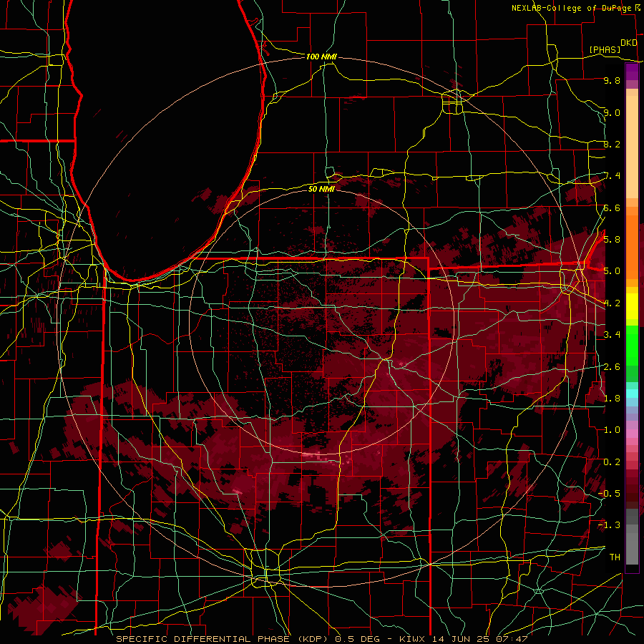The image size is (644, 644).
Task: Select the 50 NMI range ring label
Action: tap(321, 189)
